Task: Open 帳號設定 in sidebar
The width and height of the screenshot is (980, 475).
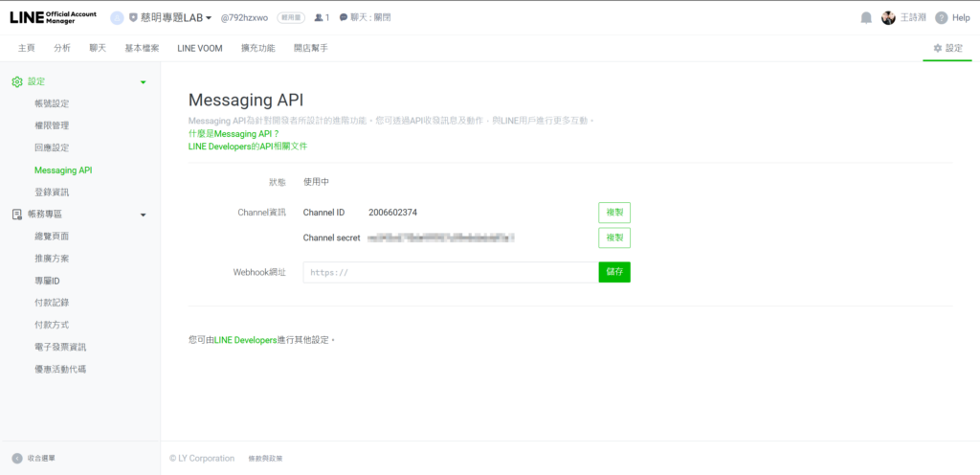Action: click(52, 103)
